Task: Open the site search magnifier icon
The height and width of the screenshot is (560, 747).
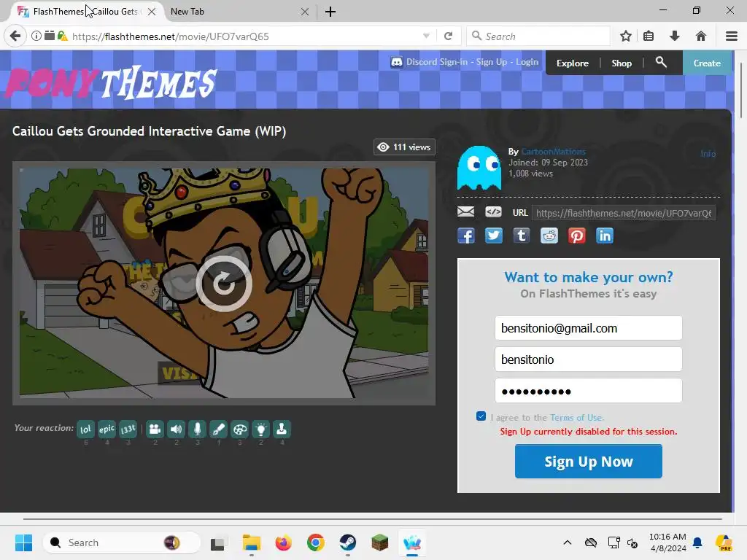Action: [x=661, y=62]
